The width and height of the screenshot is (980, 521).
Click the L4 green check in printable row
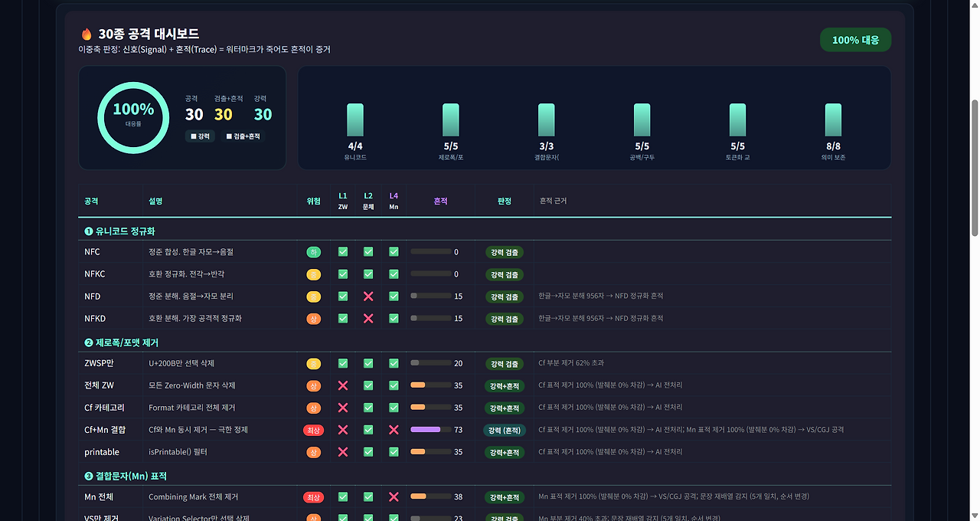click(x=394, y=452)
